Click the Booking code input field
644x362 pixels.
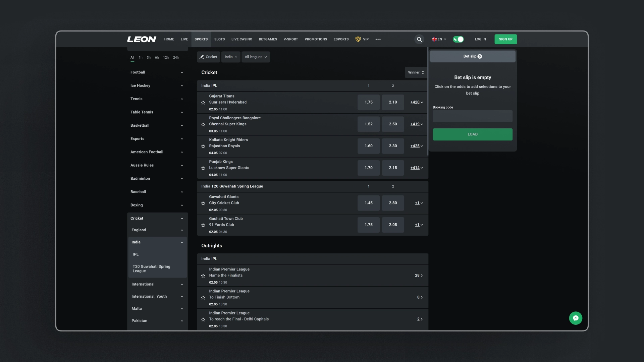tap(472, 116)
